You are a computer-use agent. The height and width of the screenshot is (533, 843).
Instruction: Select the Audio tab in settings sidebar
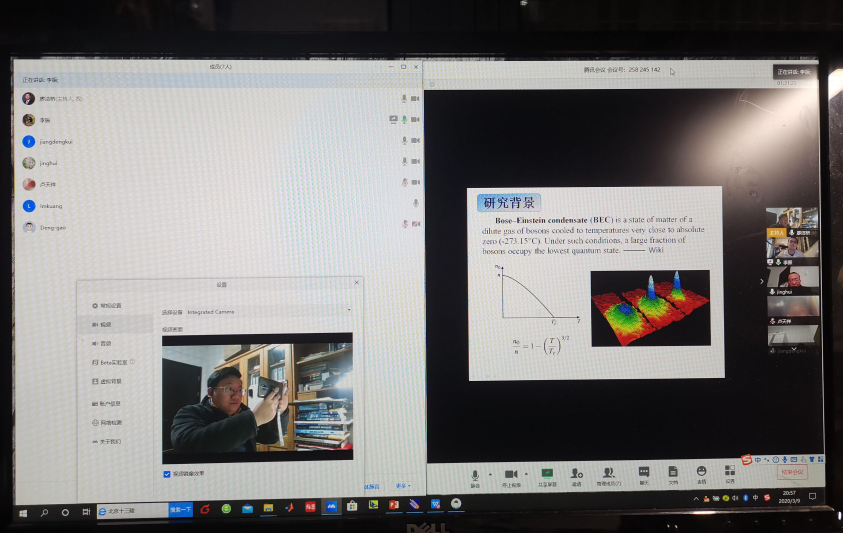(105, 343)
